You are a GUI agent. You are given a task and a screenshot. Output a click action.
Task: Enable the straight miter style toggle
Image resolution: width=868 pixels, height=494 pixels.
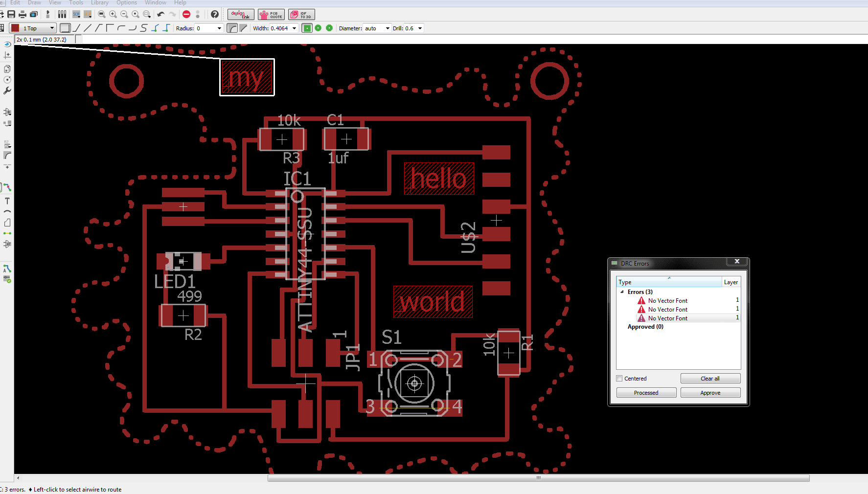243,28
